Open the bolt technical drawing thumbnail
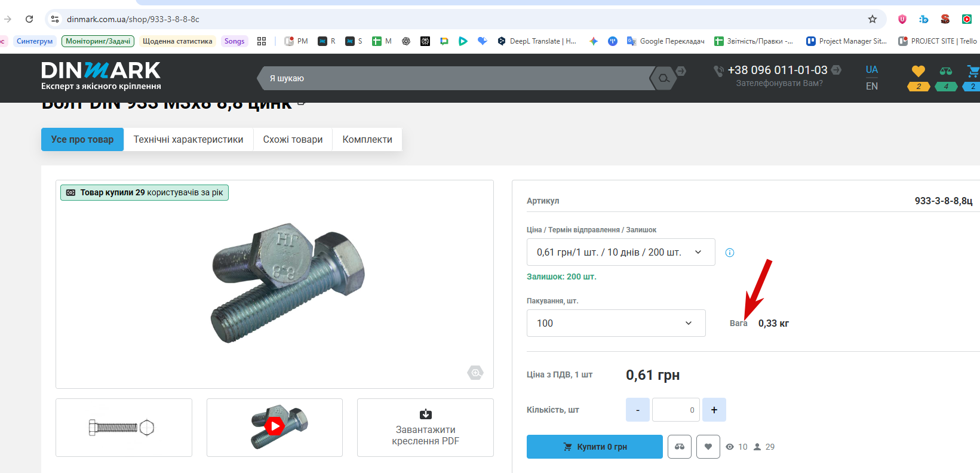The image size is (980, 473). point(124,428)
